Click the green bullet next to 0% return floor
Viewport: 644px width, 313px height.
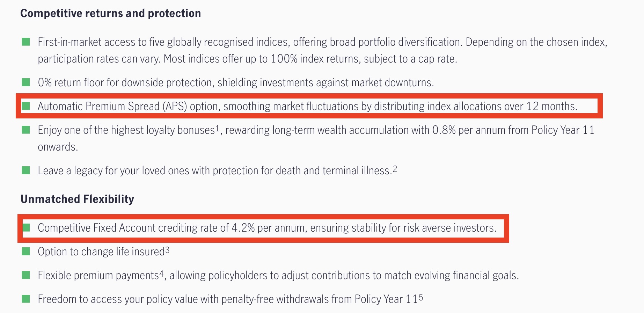point(26,82)
